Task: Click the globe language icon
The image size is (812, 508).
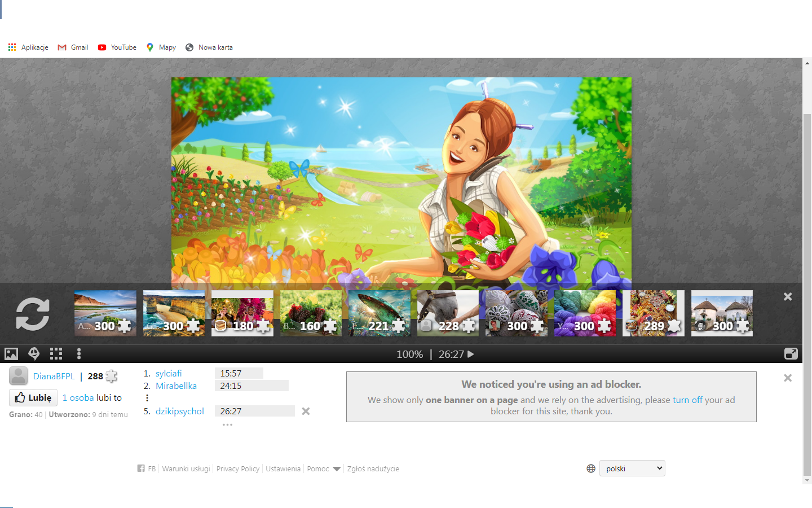Action: click(x=591, y=468)
